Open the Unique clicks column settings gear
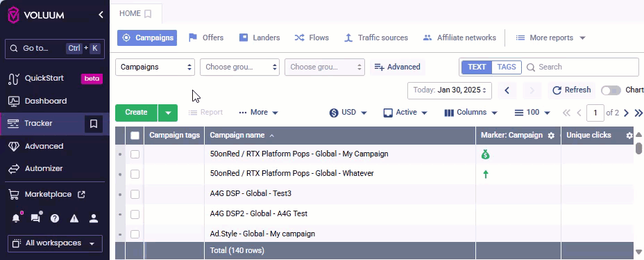 coord(629,136)
